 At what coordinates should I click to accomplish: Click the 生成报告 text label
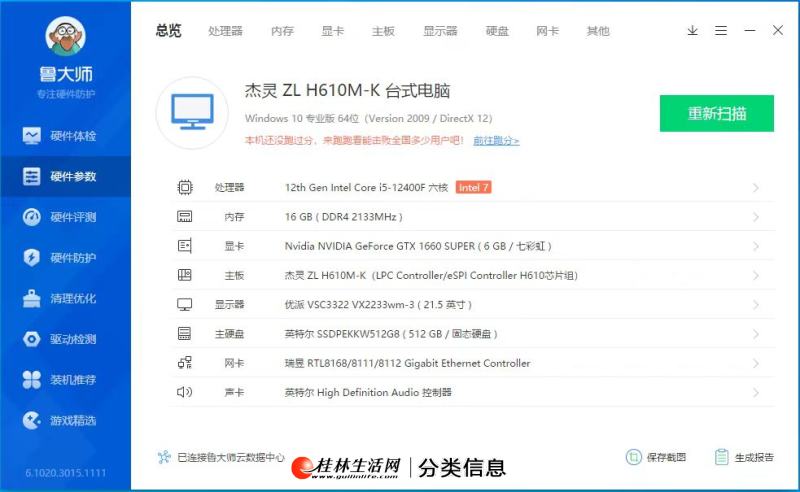click(754, 457)
